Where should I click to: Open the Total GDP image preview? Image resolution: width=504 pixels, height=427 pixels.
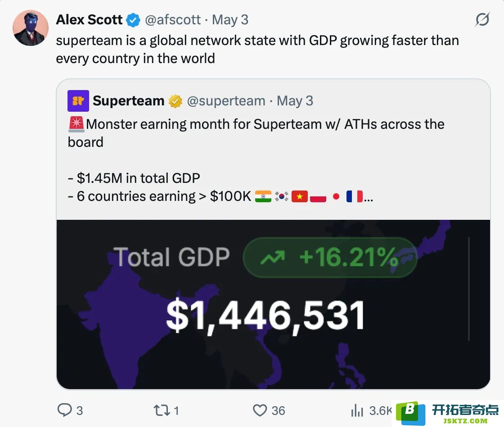point(273,304)
